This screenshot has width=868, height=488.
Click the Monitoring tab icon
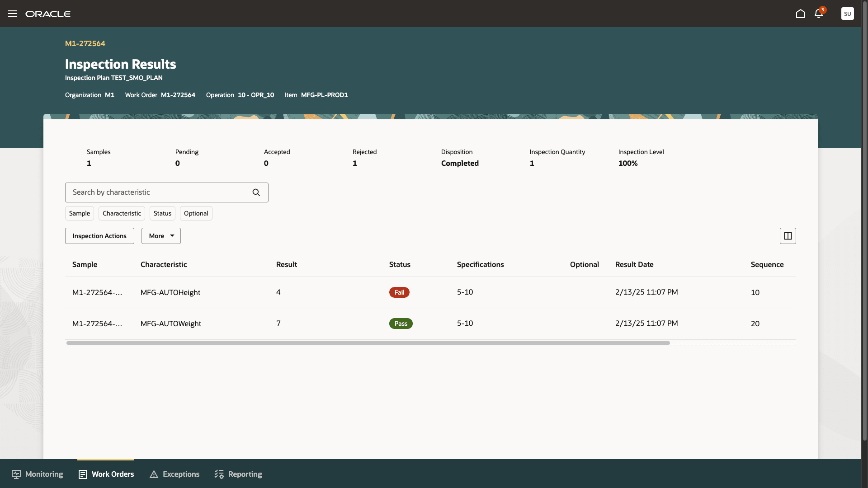tap(16, 474)
